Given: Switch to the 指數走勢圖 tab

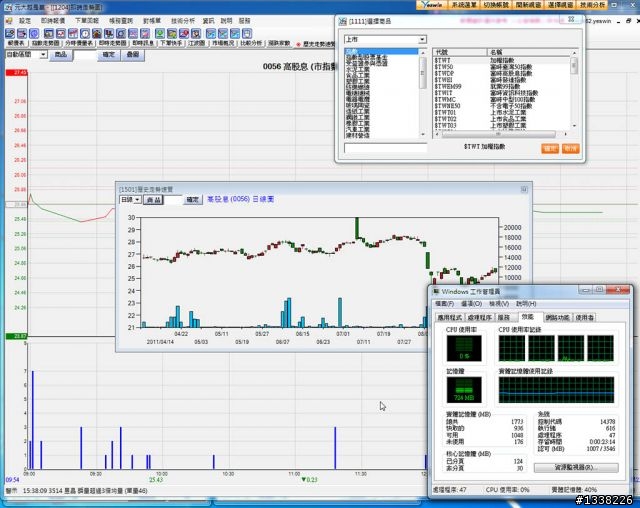Looking at the screenshot, I should pos(45,43).
